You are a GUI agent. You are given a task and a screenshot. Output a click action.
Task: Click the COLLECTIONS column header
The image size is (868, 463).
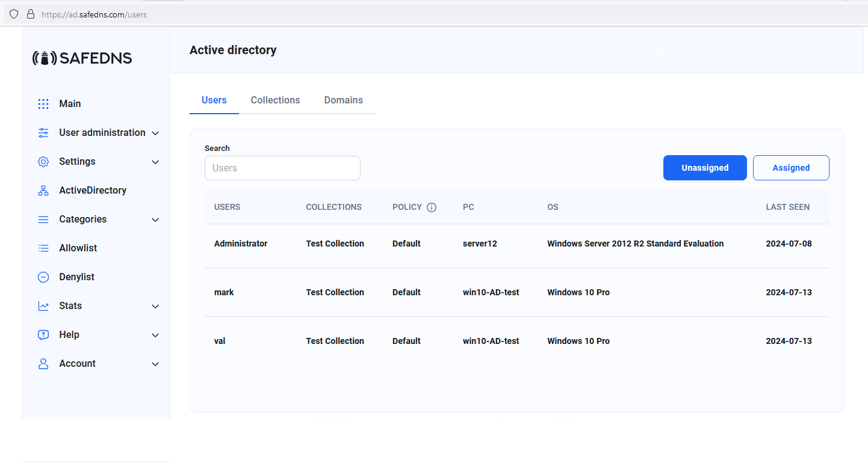click(334, 207)
